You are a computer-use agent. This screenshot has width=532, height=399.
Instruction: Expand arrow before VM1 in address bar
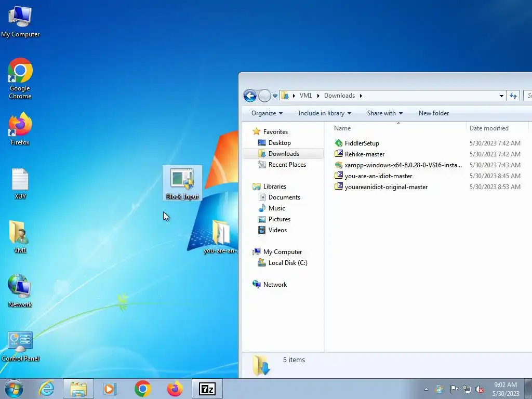pyautogui.click(x=294, y=96)
